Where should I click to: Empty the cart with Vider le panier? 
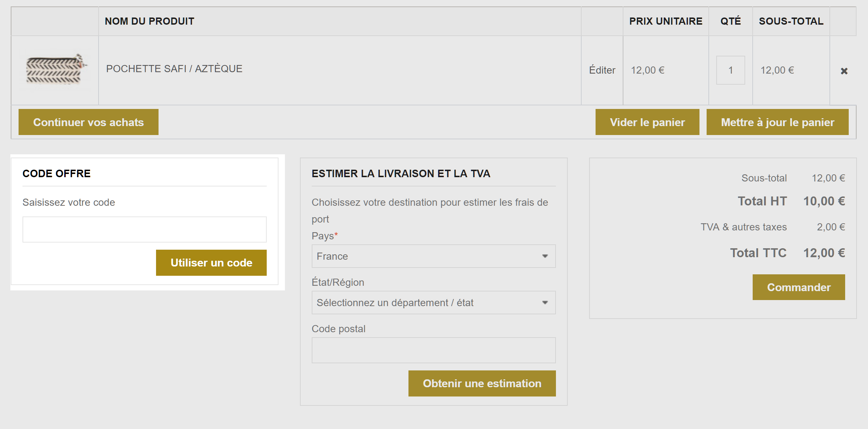[647, 122]
